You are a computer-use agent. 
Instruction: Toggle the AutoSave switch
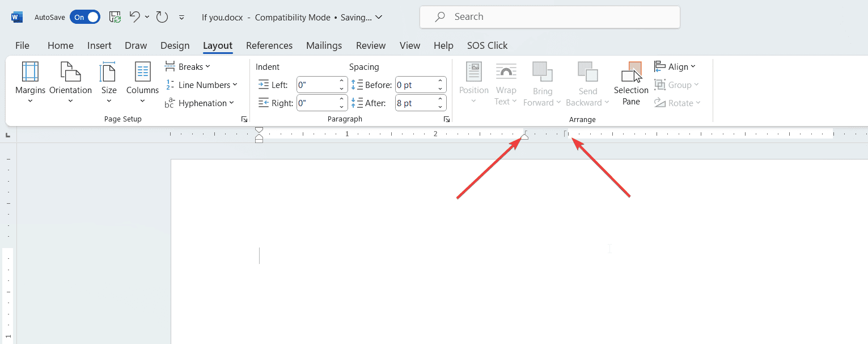85,17
